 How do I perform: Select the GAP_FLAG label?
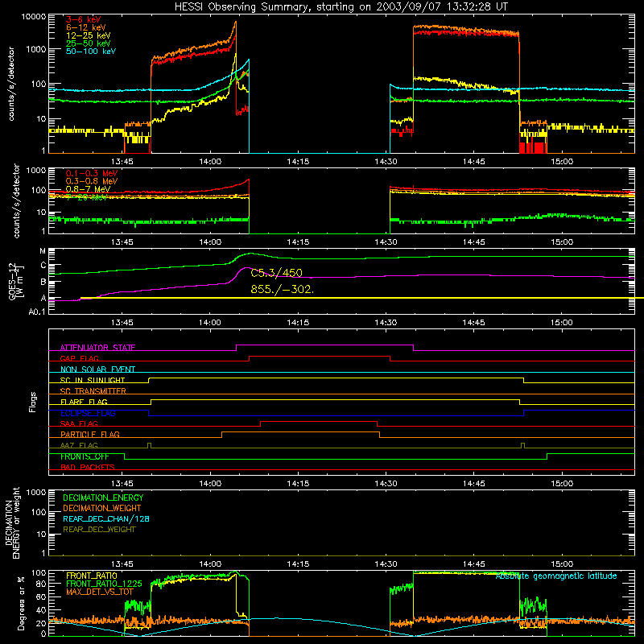(79, 358)
